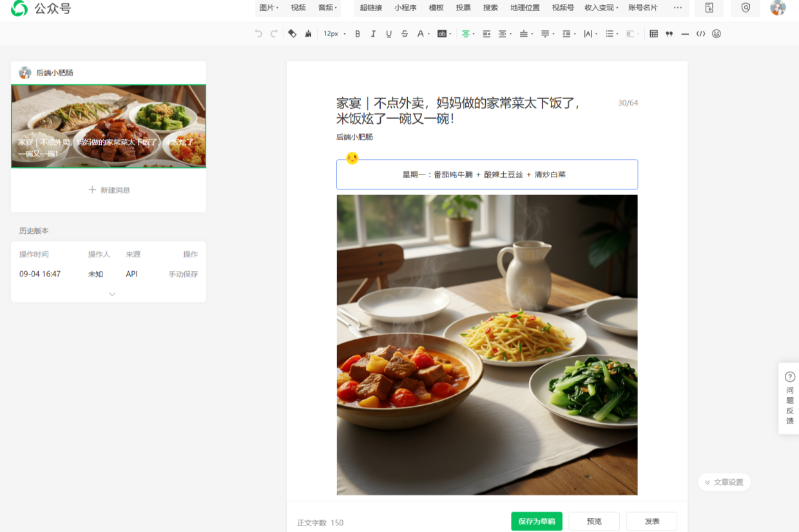
Task: Click the 保存为草稿 button
Action: tap(537, 521)
